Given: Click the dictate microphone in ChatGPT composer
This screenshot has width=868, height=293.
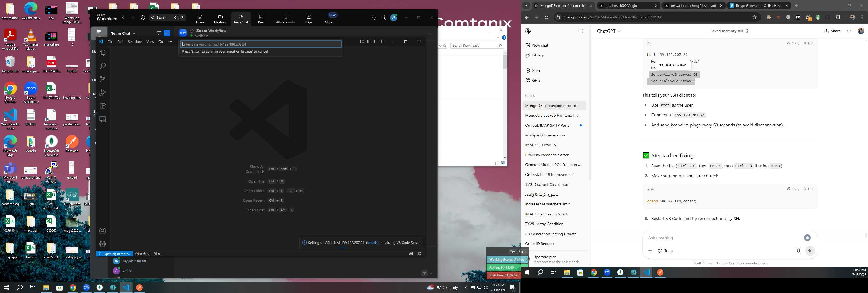Looking at the screenshot, I should coord(798,251).
